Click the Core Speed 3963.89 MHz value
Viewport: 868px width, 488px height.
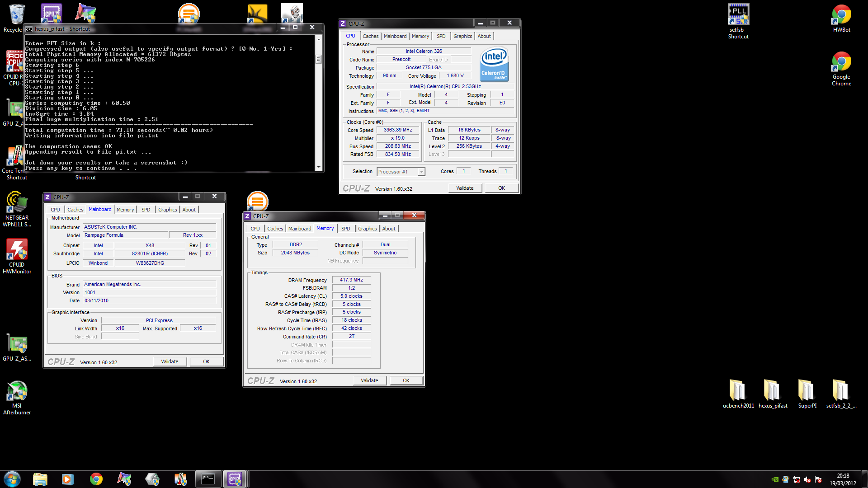pos(398,130)
